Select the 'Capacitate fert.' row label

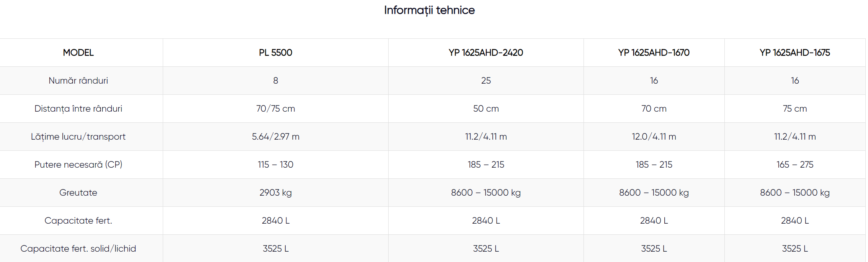coord(78,221)
